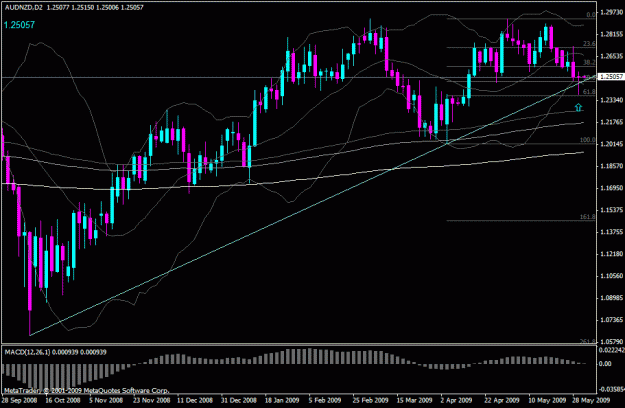625x408 pixels.
Task: Select the ascending cyan trendline
Action: (x=313, y=205)
